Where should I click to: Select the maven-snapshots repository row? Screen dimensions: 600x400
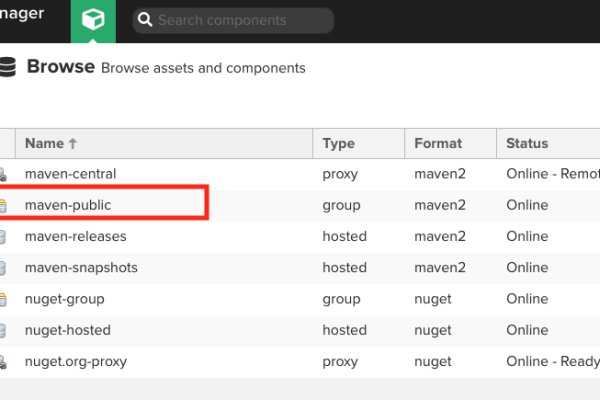[x=81, y=268]
